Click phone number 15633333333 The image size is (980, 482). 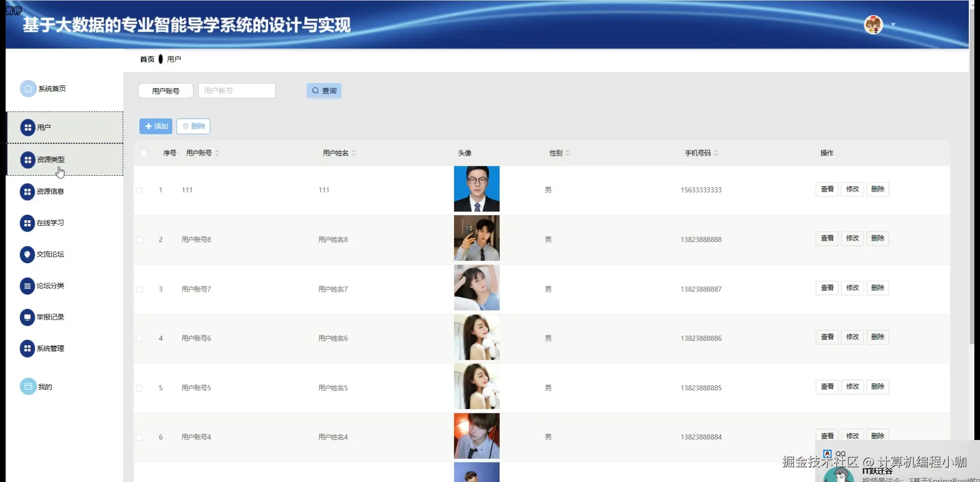coord(701,190)
